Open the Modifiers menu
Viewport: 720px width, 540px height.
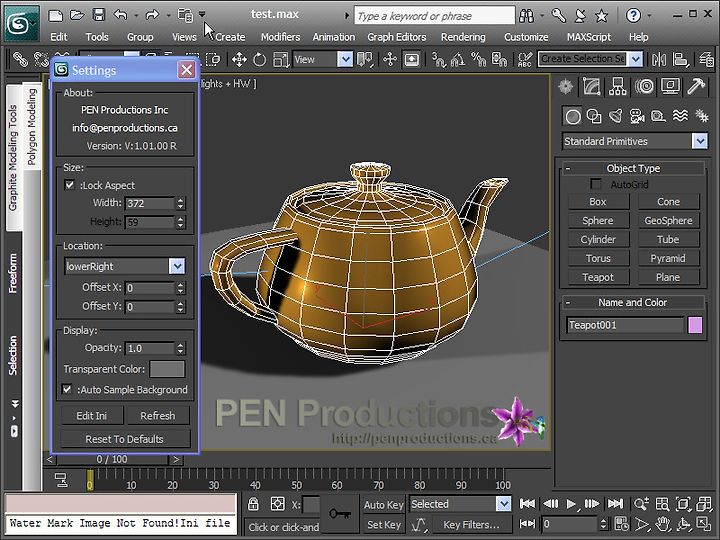tap(281, 37)
